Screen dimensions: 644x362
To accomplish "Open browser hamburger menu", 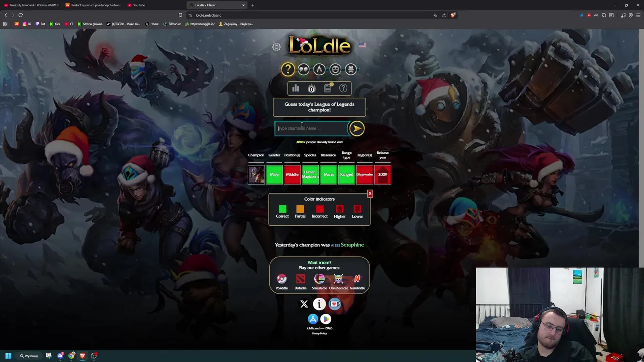I will point(638,15).
